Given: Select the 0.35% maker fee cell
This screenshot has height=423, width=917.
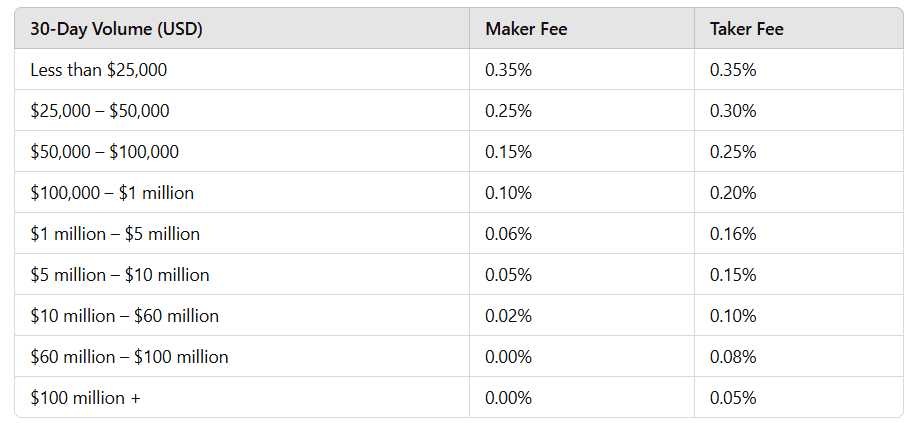Looking at the screenshot, I should [x=508, y=70].
